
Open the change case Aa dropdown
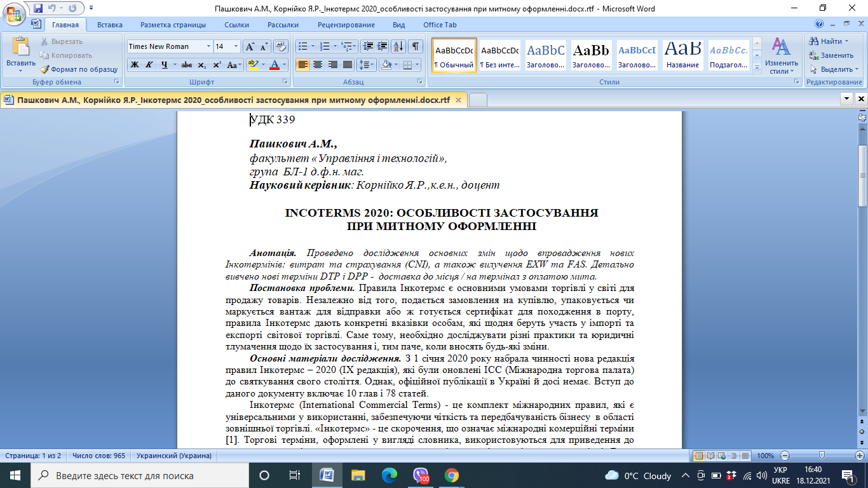point(233,65)
